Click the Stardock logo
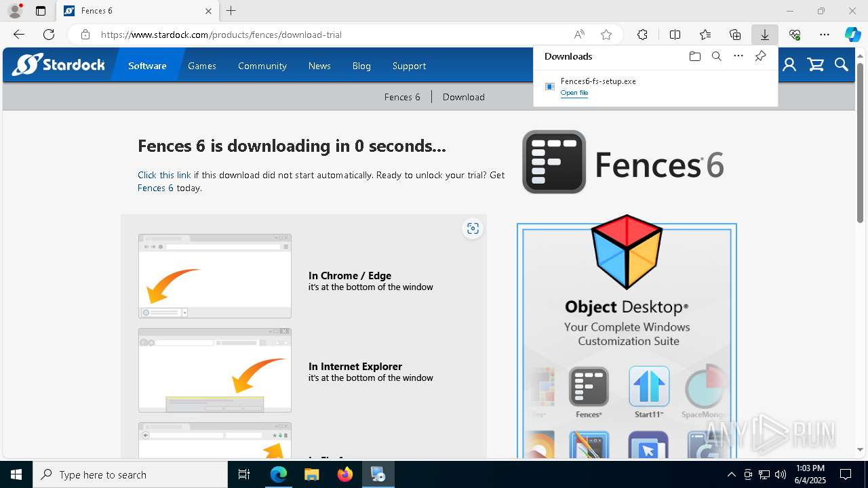This screenshot has height=488, width=868. [x=58, y=65]
